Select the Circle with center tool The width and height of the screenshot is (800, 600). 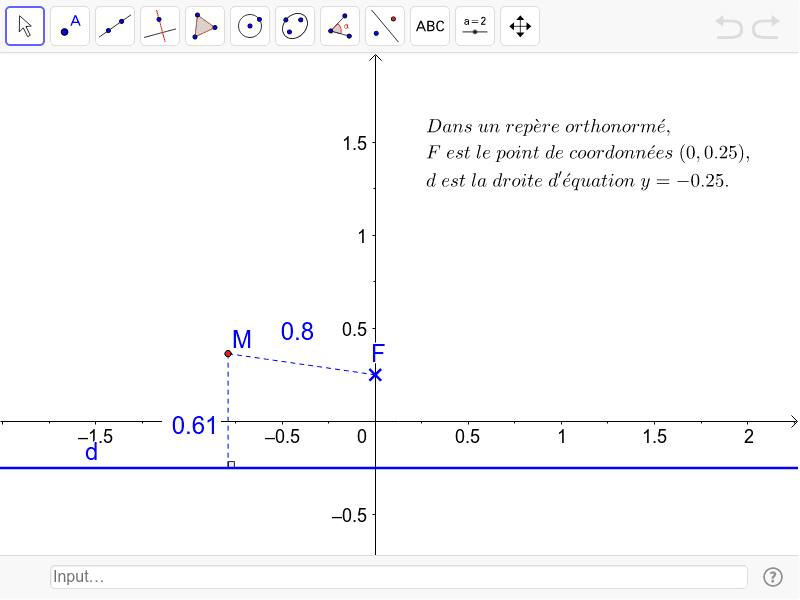250,26
